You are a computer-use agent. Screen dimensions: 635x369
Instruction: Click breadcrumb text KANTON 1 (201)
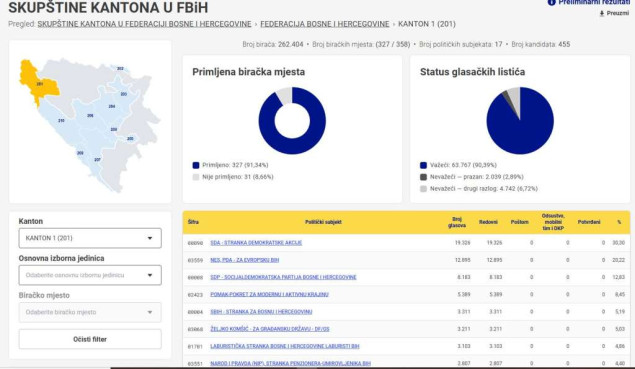427,24
